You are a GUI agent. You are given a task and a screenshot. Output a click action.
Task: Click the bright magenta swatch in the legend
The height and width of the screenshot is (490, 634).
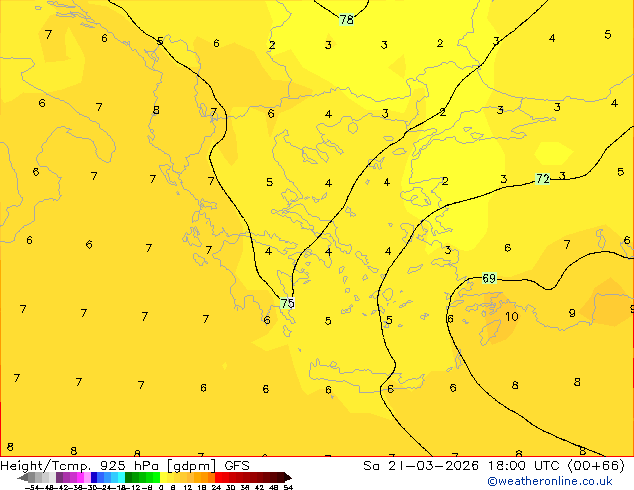click(x=80, y=477)
